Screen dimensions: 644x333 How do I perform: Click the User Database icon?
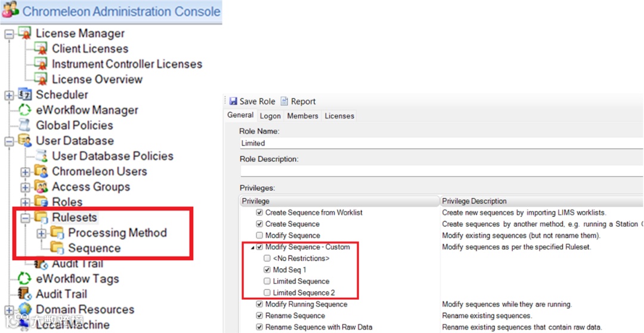(24, 141)
